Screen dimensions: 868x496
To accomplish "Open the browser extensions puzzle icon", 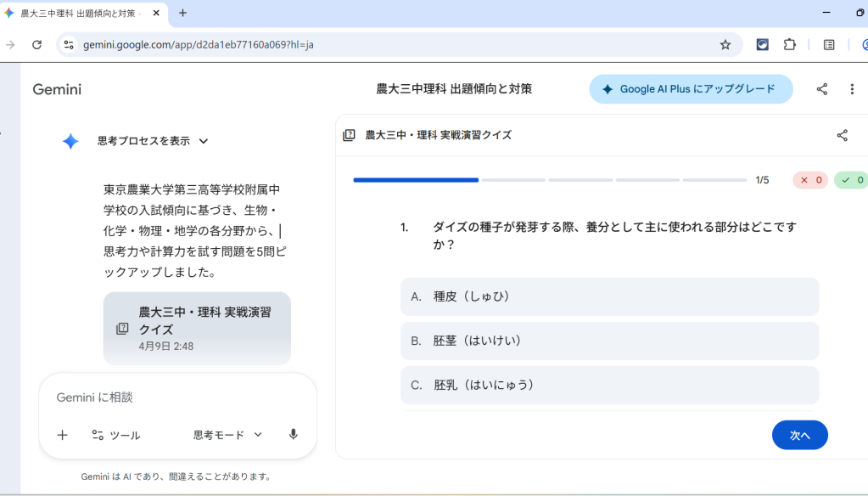I will [789, 45].
